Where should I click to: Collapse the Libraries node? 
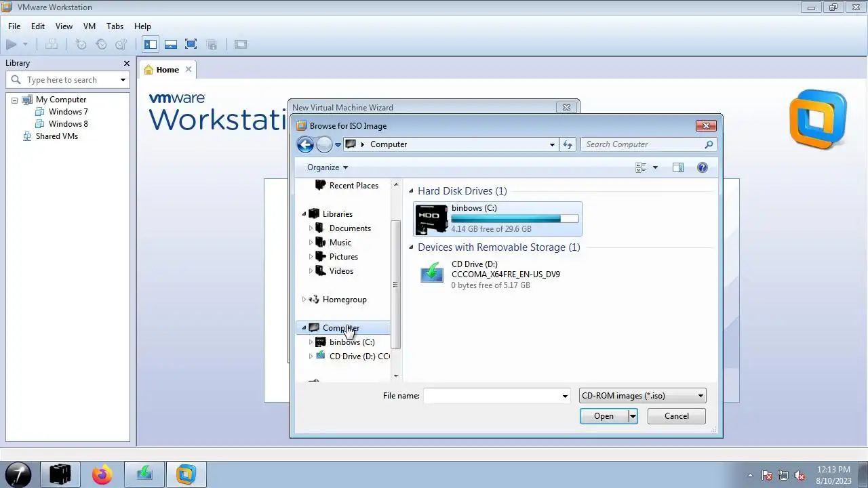304,214
